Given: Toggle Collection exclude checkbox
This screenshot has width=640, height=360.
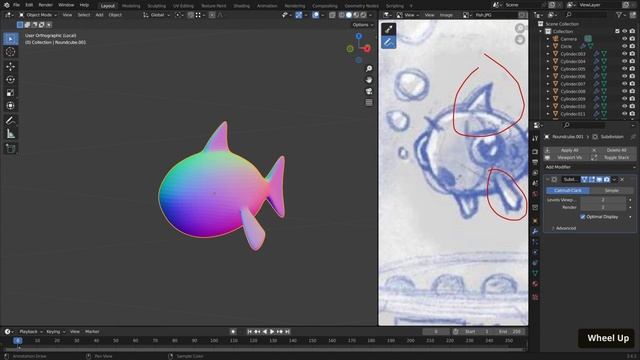Looking at the screenshot, I should pos(617,31).
